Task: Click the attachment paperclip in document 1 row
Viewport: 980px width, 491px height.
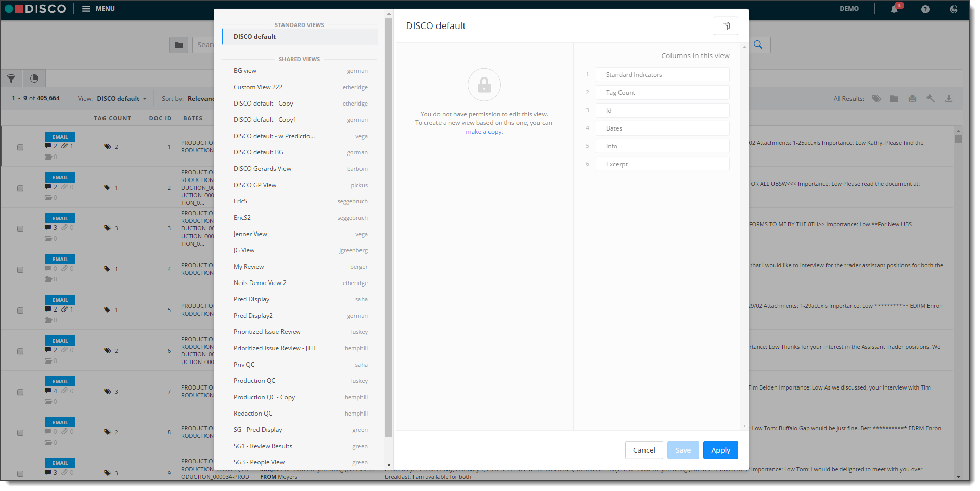Action: coord(65,146)
